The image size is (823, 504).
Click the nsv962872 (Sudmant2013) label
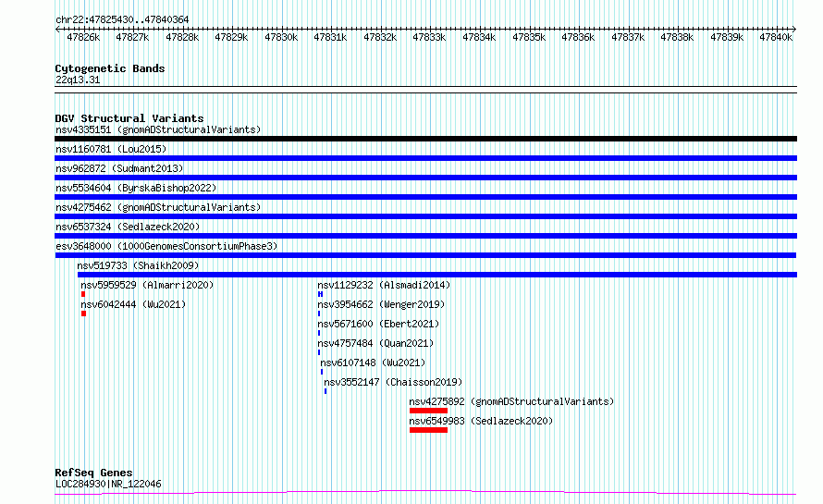[x=119, y=168]
